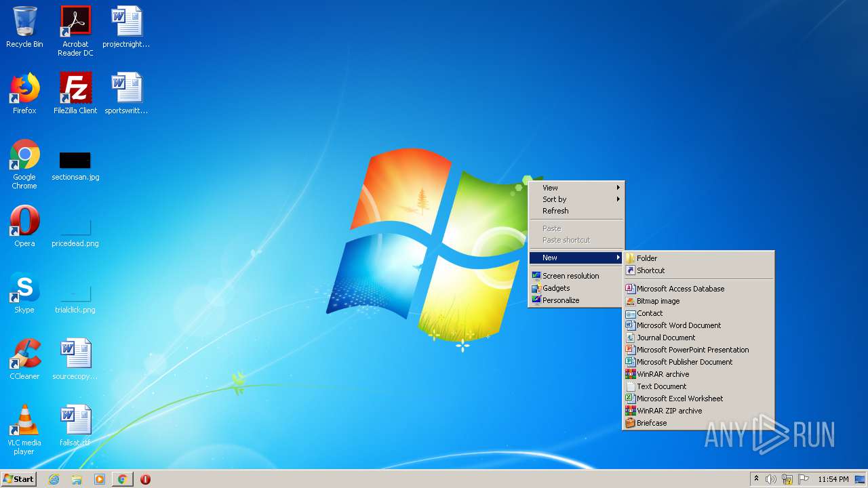Create a new Briefcase
Screen dimensions: 868x488
click(x=698, y=423)
